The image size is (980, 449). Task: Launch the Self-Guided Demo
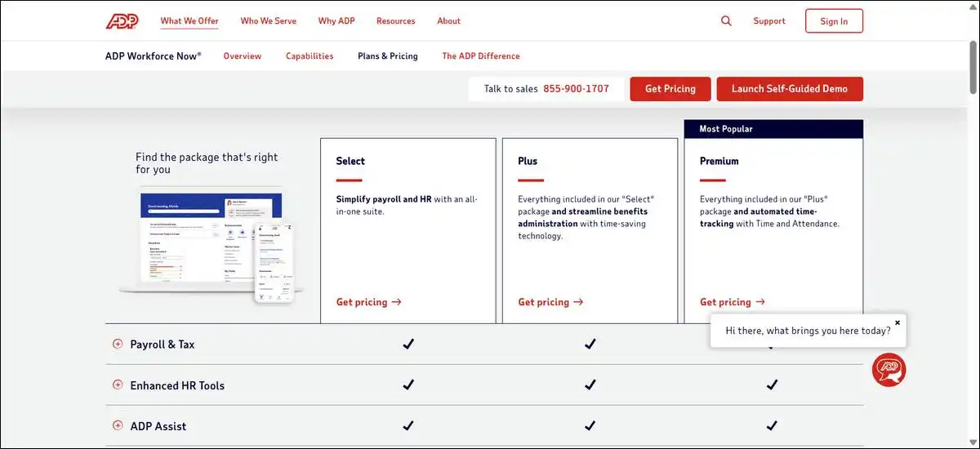pyautogui.click(x=790, y=89)
